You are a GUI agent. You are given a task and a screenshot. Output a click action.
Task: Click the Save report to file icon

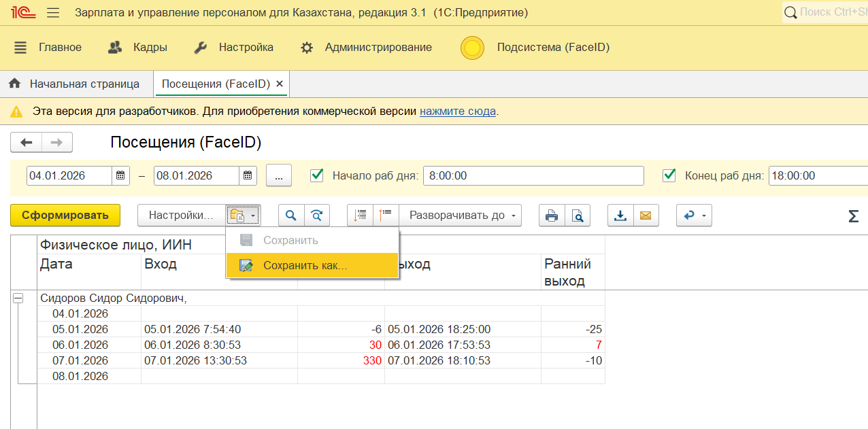620,216
